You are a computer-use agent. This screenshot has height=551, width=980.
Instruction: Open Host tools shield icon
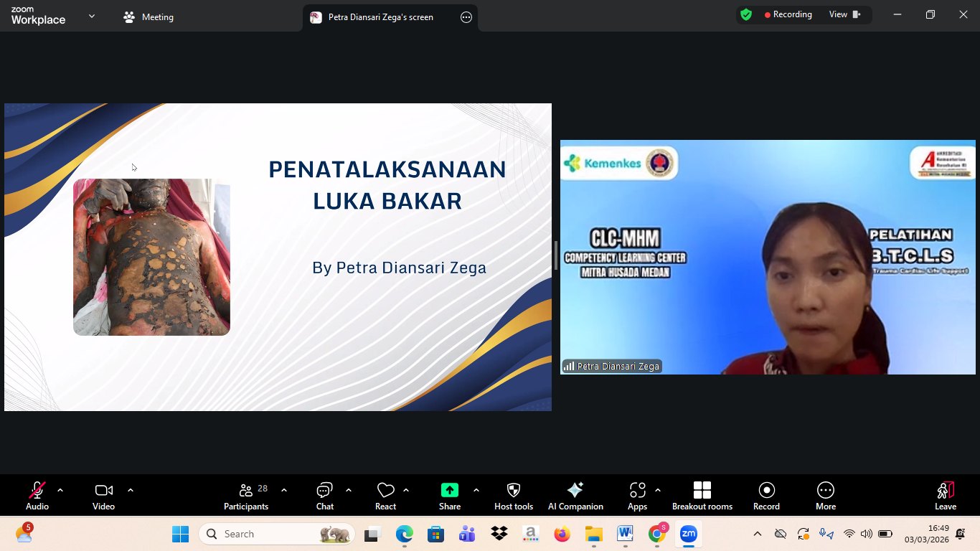coord(514,495)
